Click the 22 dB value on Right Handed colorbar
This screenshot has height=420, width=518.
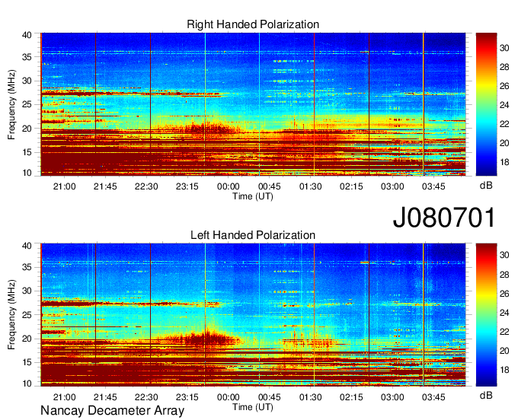click(504, 124)
